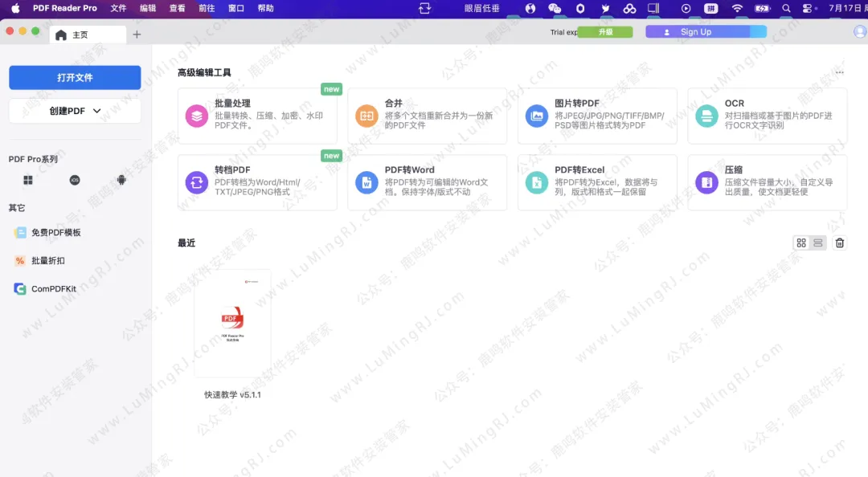Select the PDF转Word converter
This screenshot has width=868, height=477.
point(428,182)
